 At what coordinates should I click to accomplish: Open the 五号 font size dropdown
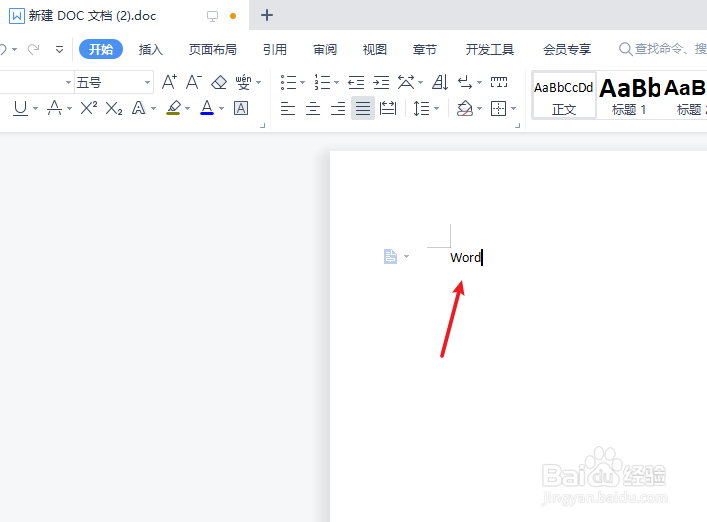coord(147,82)
